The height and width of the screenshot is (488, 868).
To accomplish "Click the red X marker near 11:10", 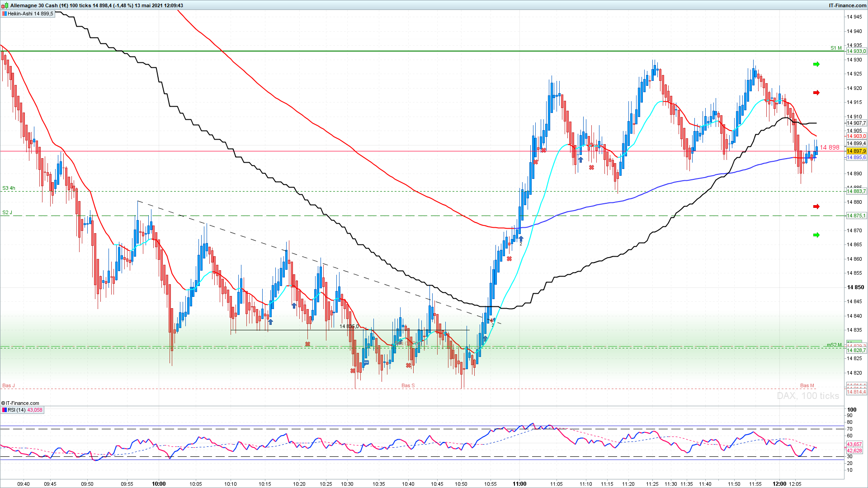I will click(x=591, y=168).
